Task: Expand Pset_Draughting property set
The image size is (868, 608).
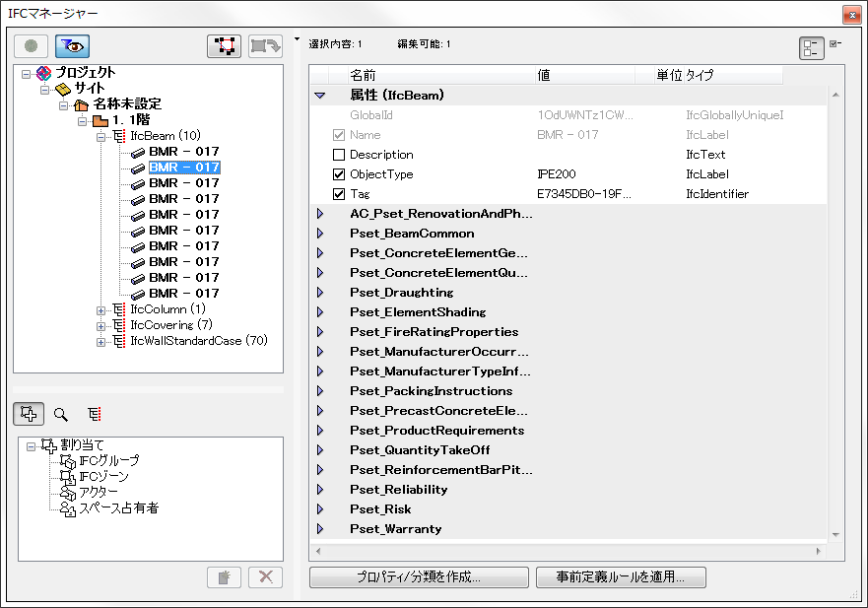Action: click(x=320, y=293)
